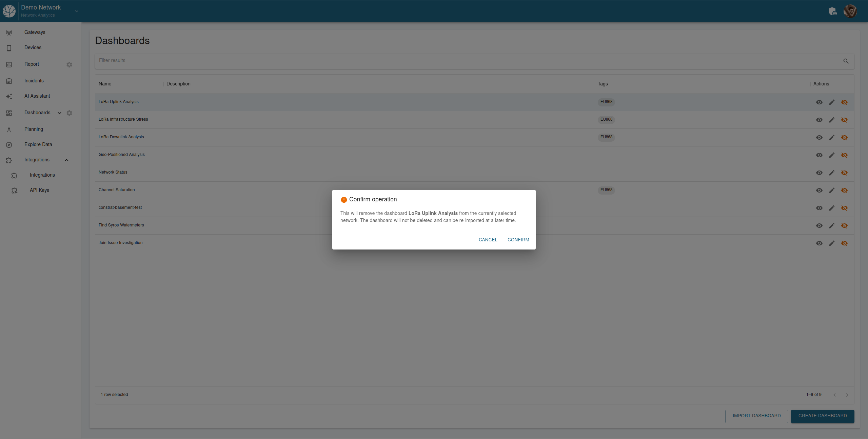Cancel the confirm operation dialog
Screen dimensions: 868x439
[488, 240]
